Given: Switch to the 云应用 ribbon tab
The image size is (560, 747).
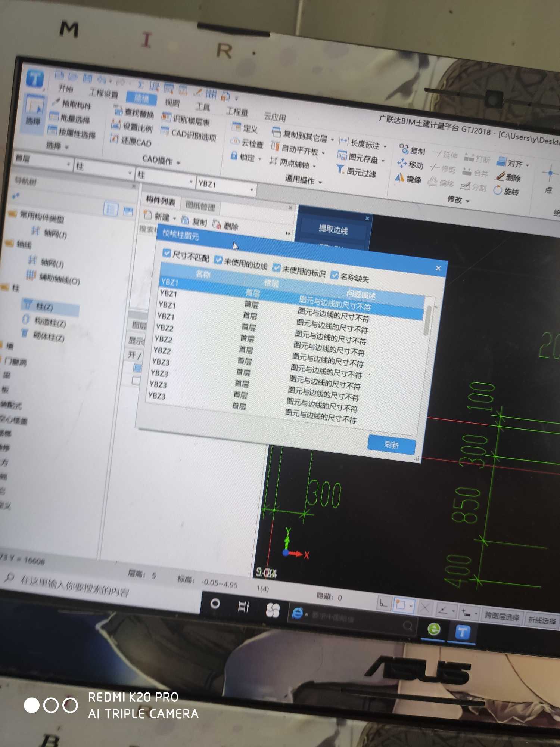Looking at the screenshot, I should 275,117.
